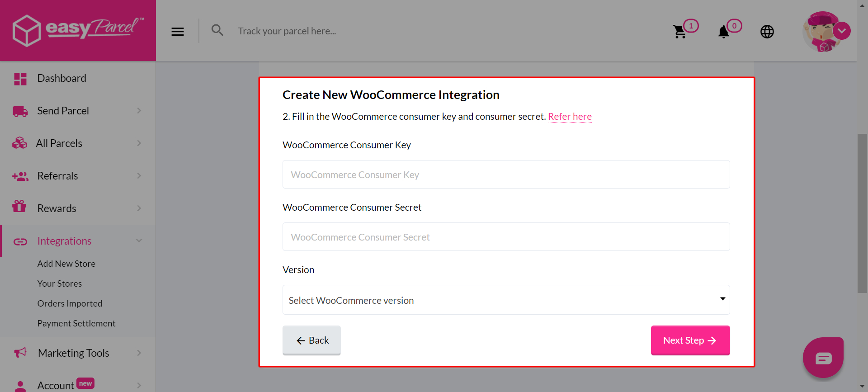Click the notification count badge

734,26
